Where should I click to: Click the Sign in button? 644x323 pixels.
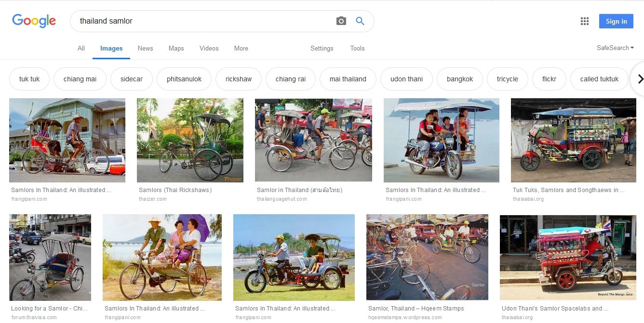coord(616,21)
